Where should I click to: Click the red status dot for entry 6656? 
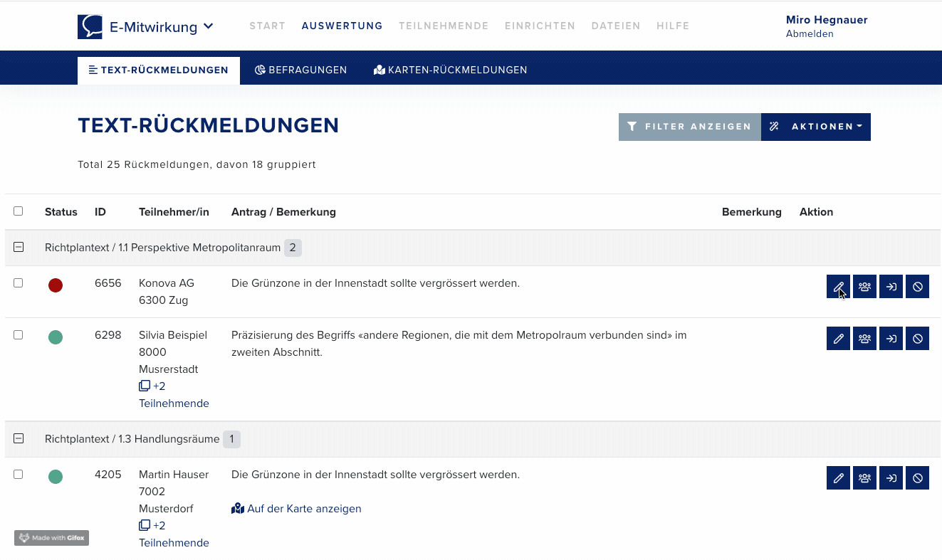[x=56, y=285]
